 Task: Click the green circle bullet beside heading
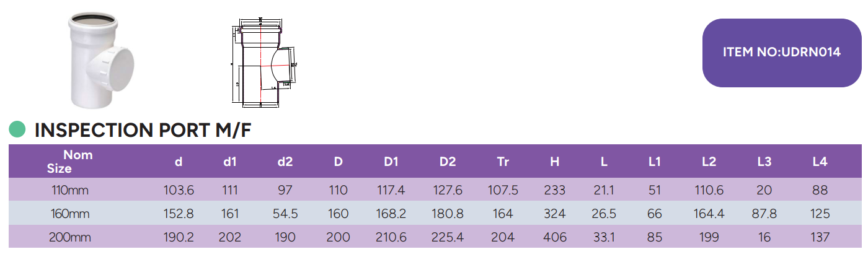[x=17, y=129]
